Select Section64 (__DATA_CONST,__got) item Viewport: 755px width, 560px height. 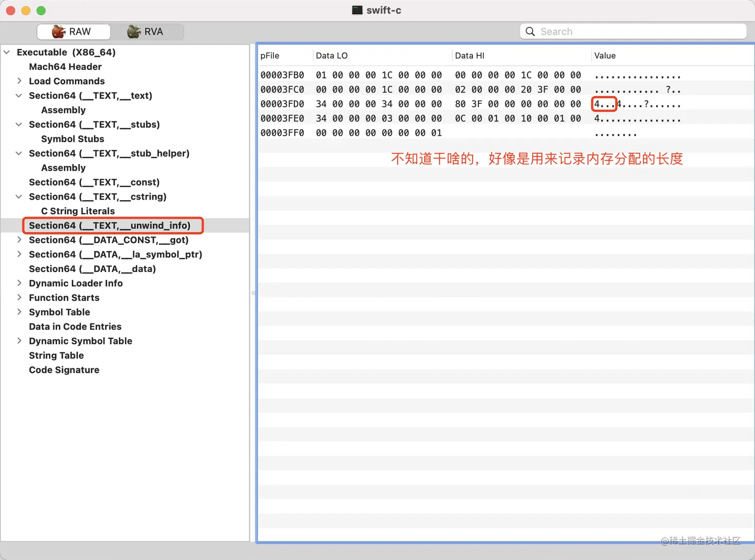point(109,240)
